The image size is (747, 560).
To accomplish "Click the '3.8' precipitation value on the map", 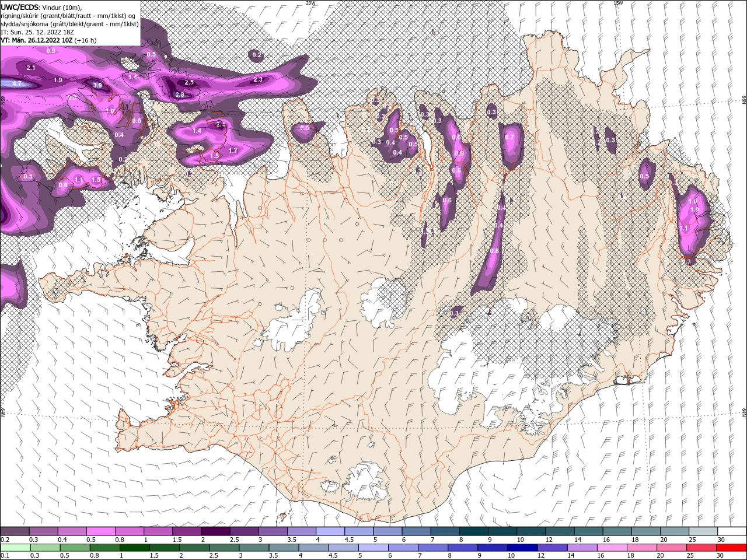I will (x=180, y=95).
